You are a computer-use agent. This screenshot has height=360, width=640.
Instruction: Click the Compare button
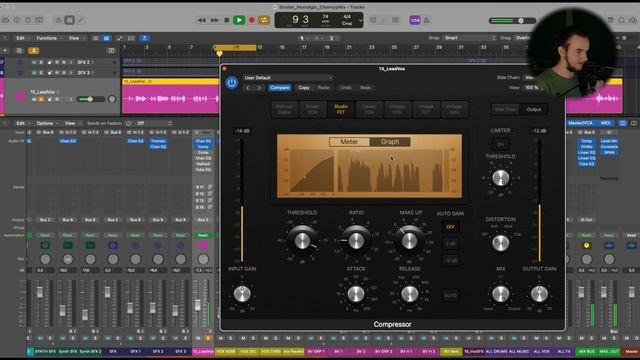(x=280, y=88)
